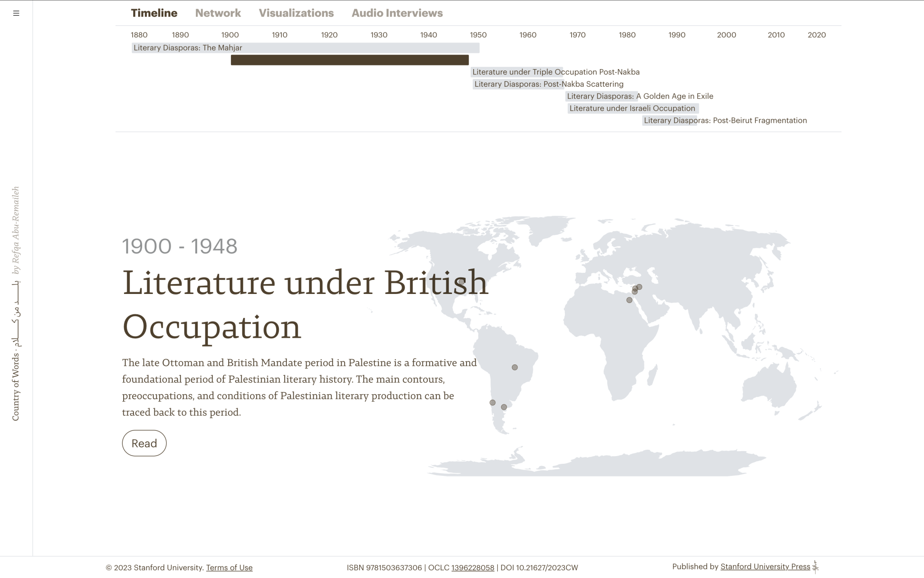
Task: Select the Literary Diasporas: The Mahjar bar
Action: pos(305,48)
